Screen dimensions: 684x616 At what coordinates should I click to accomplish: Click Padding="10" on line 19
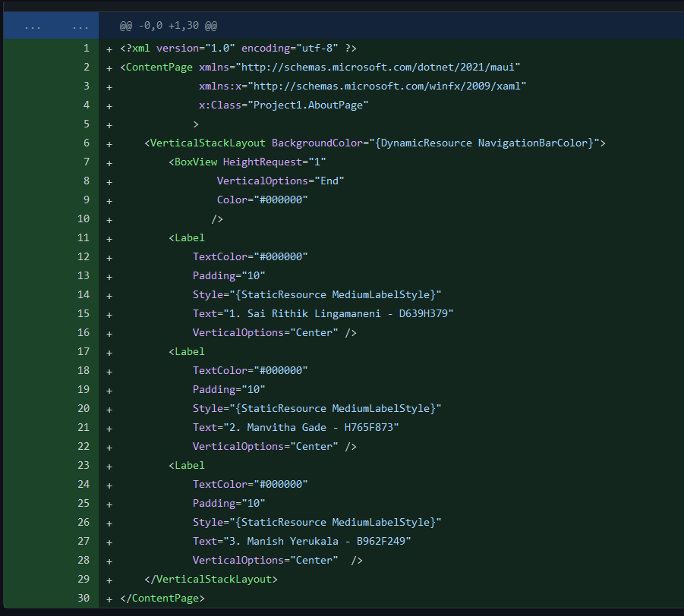[229, 390]
